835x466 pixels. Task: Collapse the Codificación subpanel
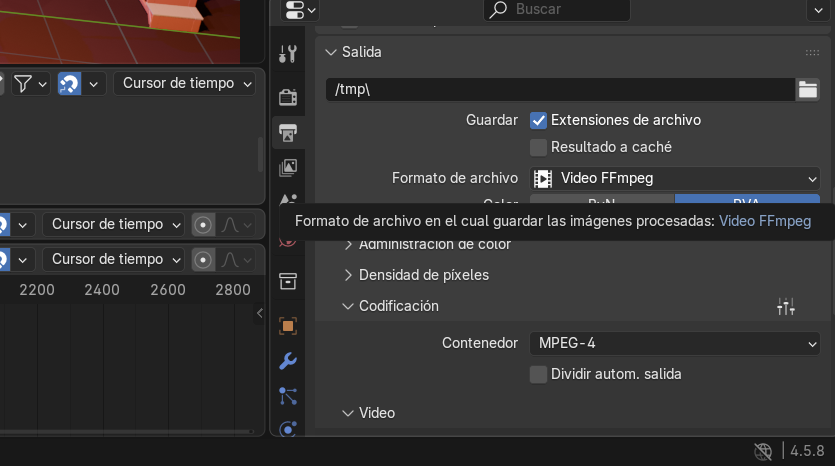348,306
